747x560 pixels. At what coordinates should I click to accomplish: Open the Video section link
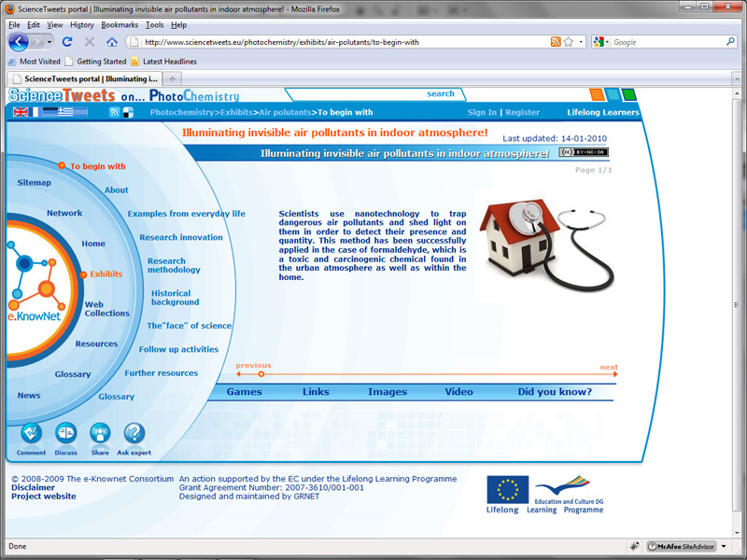pos(458,392)
